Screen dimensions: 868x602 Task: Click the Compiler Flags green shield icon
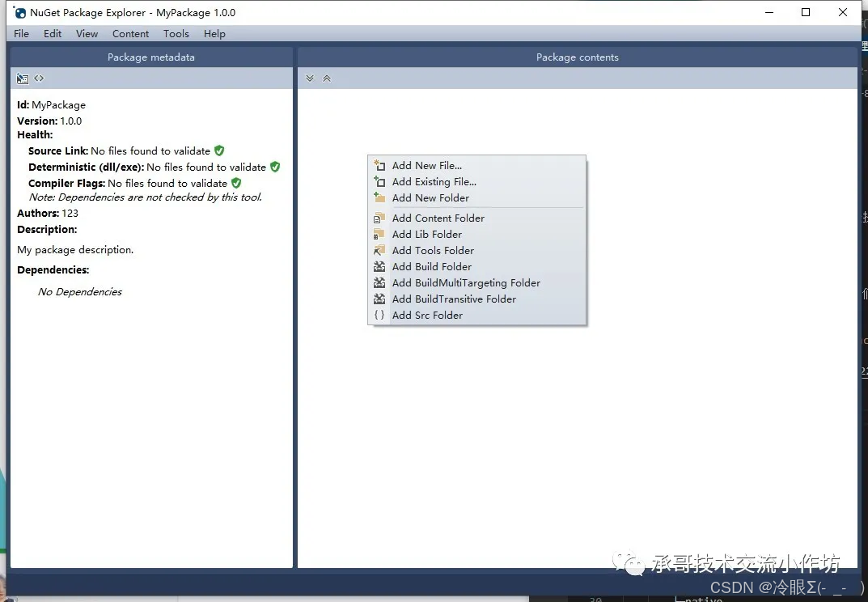point(236,183)
